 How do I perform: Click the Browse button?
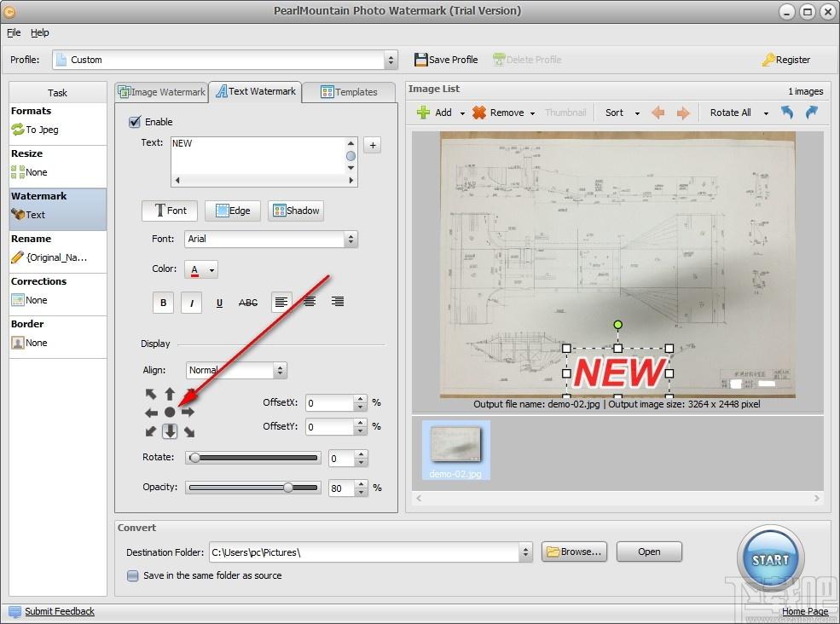(574, 552)
